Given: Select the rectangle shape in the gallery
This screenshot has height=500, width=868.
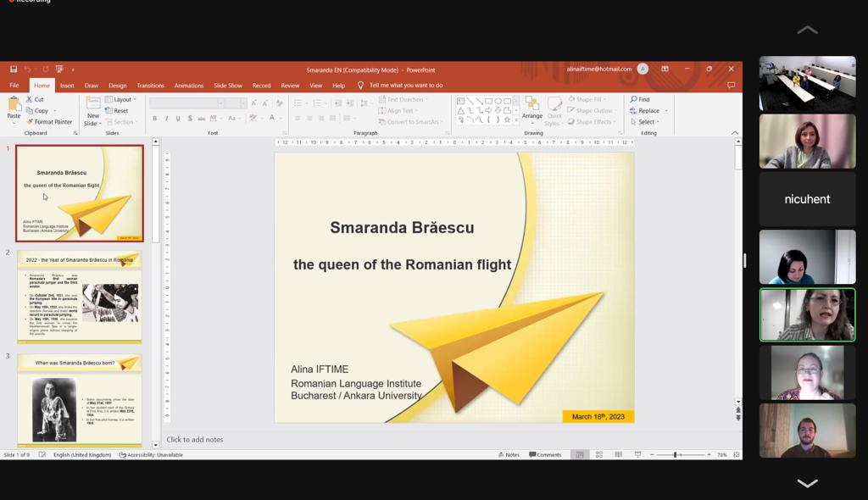Looking at the screenshot, I should 488,102.
